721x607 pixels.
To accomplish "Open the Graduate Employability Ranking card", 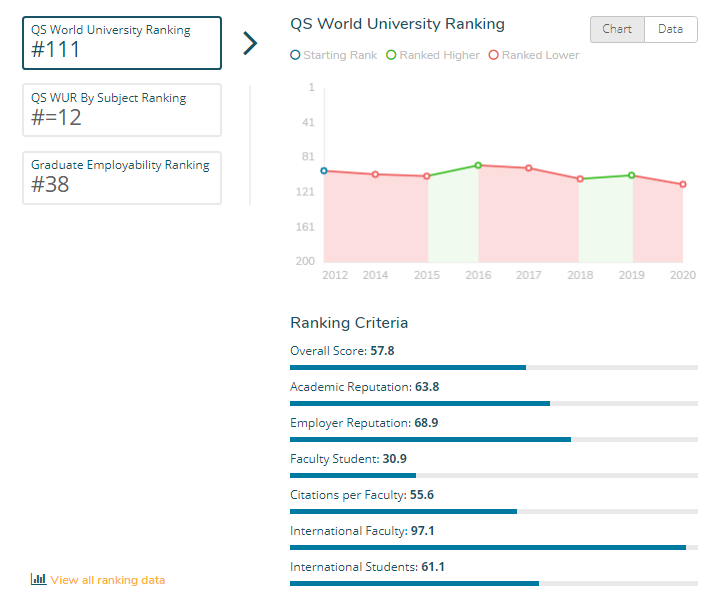I will [x=122, y=178].
